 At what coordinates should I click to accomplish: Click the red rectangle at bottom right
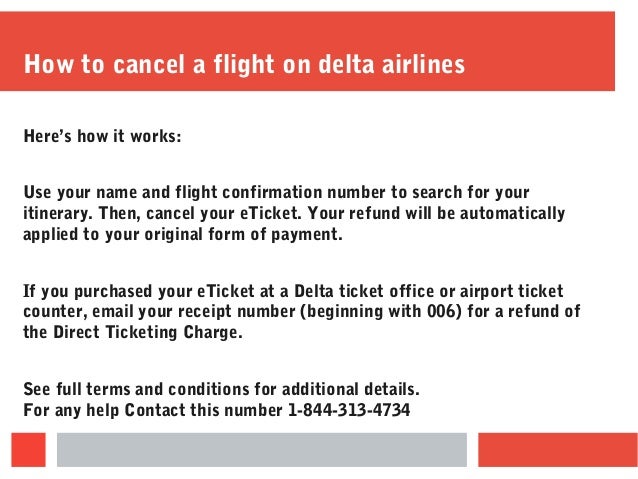[558, 450]
